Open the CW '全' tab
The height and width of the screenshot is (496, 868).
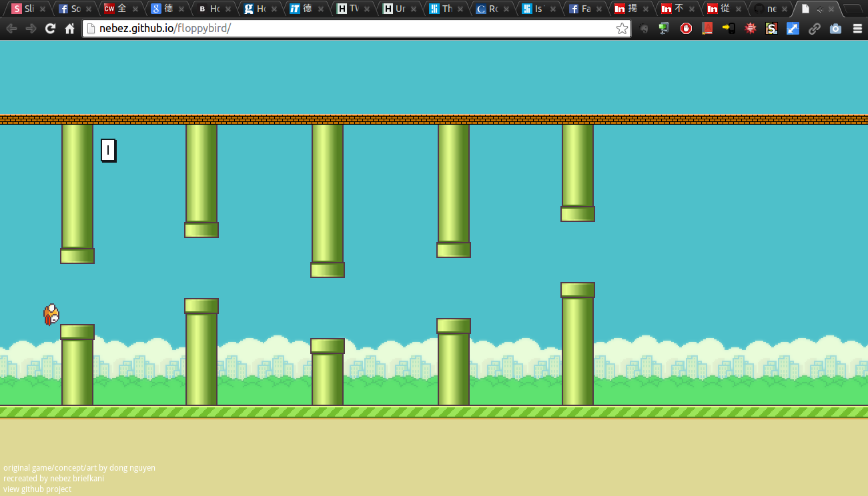121,9
